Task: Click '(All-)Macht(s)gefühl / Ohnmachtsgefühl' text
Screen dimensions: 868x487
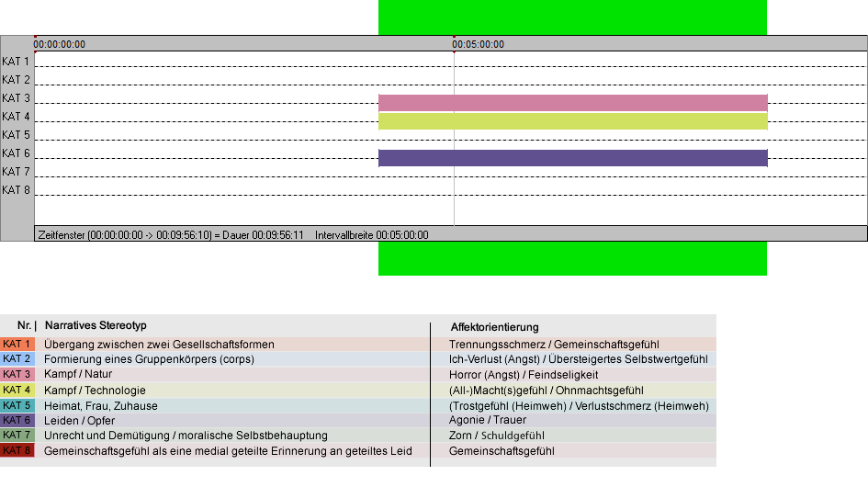Action: click(x=547, y=391)
